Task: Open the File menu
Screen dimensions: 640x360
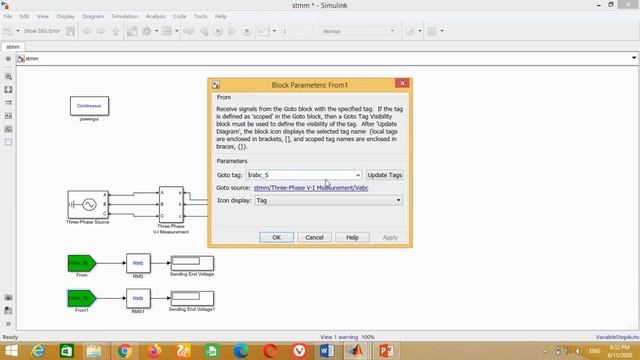Action: pos(8,16)
